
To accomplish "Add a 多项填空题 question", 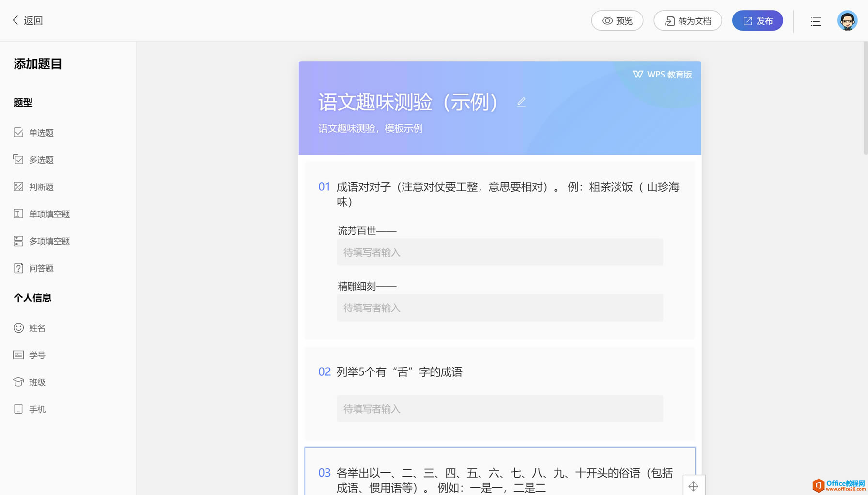I will [42, 241].
